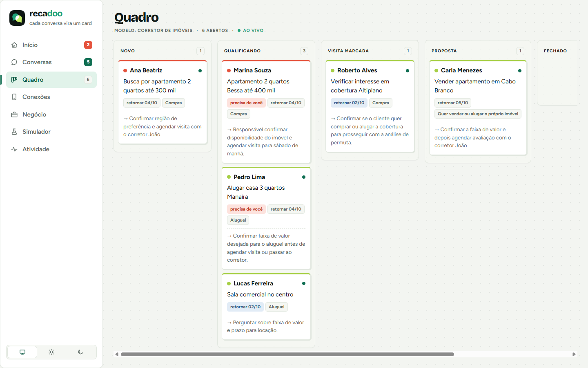Switch to light theme mode
Image resolution: width=588 pixels, height=368 pixels.
(x=51, y=352)
